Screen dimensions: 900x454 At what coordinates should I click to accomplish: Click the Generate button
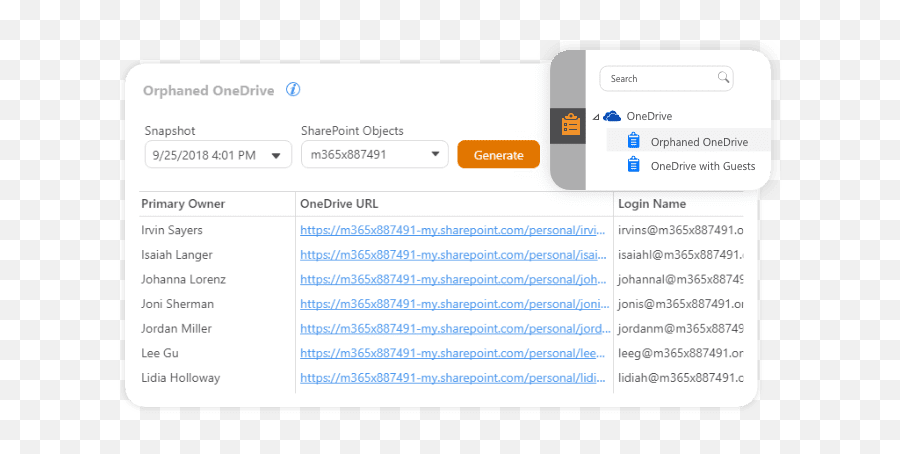pyautogui.click(x=498, y=155)
